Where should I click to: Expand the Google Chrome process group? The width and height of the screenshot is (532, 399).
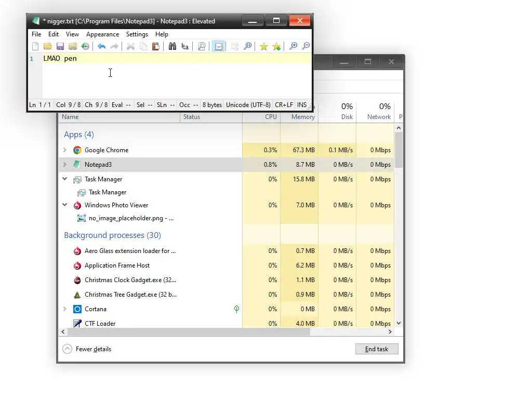65,150
